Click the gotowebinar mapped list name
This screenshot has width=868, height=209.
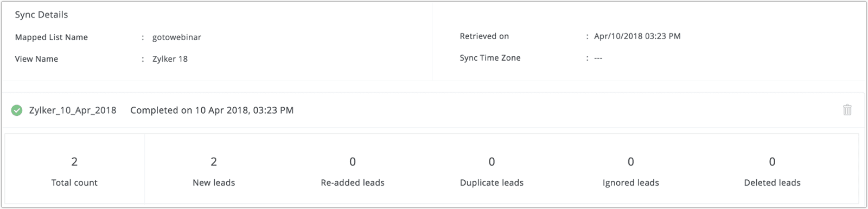(177, 37)
